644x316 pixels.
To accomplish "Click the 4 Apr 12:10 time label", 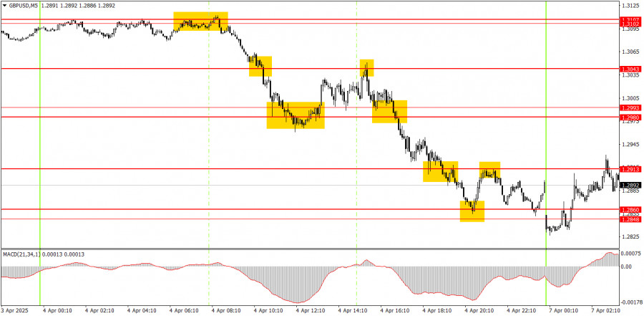I will tap(312, 311).
